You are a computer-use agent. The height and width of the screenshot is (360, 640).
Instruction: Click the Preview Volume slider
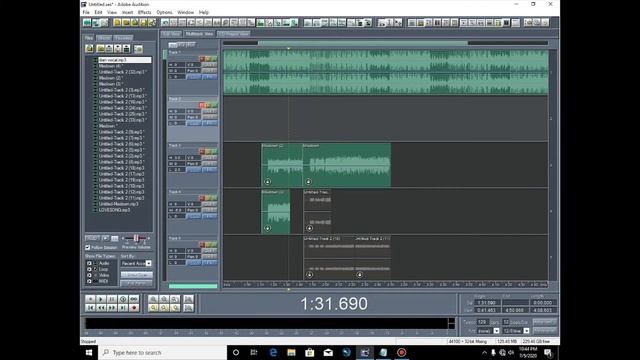coord(136,238)
